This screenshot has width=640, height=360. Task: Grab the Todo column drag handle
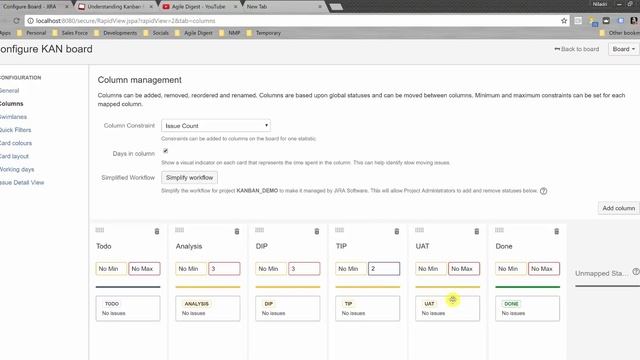point(100,230)
